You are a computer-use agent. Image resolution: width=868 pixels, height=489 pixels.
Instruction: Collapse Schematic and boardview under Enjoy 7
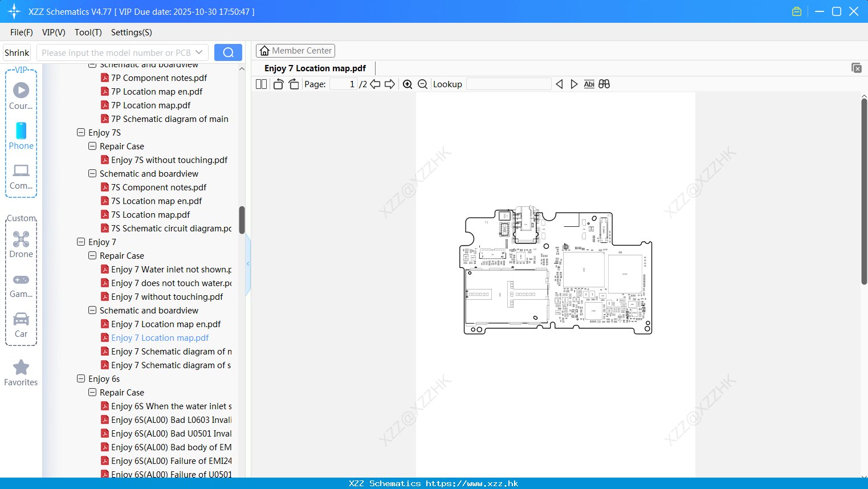[92, 310]
